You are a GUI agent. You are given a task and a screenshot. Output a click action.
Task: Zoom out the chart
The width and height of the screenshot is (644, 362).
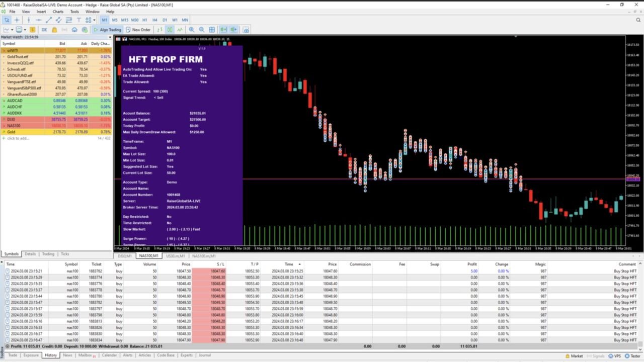click(201, 30)
